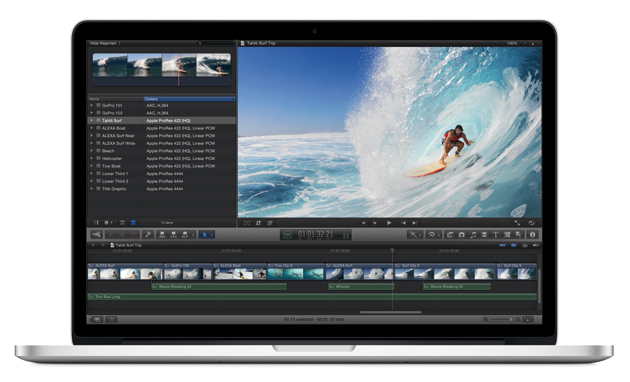Go back in timeline history

[x=93, y=245]
